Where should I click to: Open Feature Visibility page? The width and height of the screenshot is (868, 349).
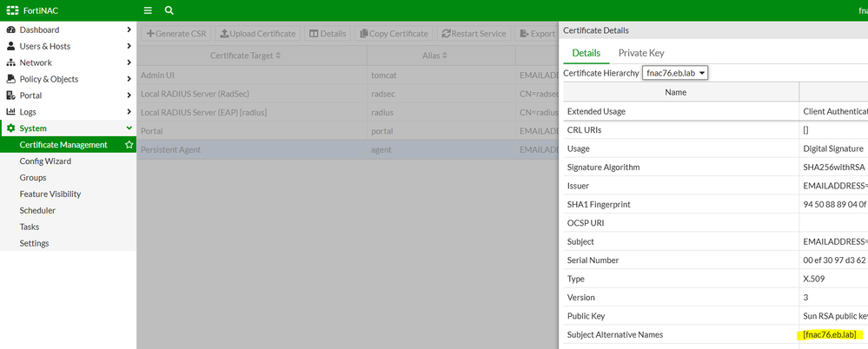(50, 194)
